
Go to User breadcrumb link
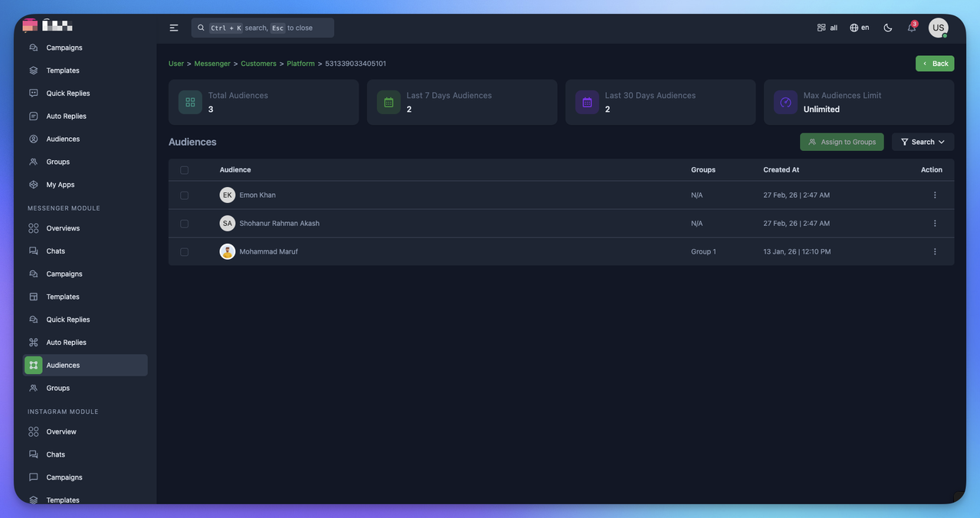176,64
